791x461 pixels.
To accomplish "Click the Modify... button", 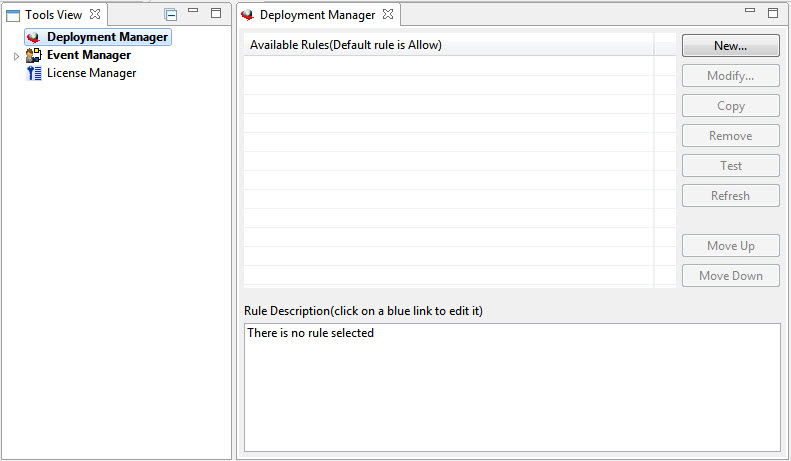I will [730, 76].
